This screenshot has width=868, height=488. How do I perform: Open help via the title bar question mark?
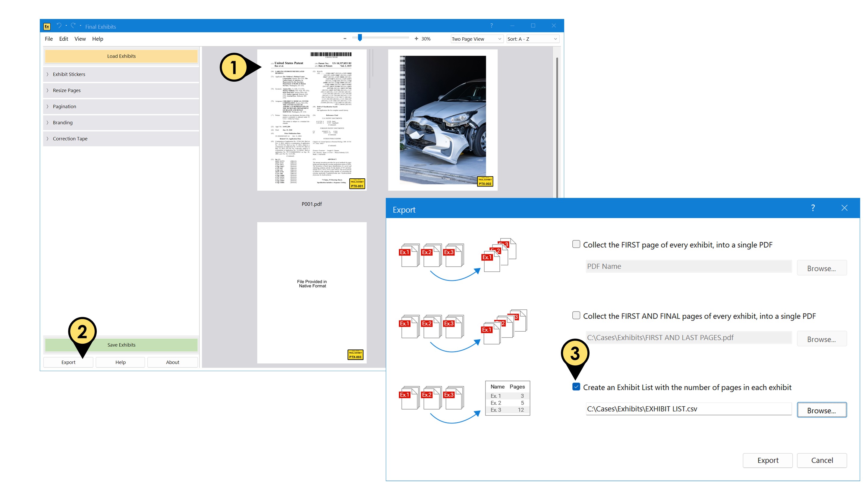pyautogui.click(x=491, y=25)
